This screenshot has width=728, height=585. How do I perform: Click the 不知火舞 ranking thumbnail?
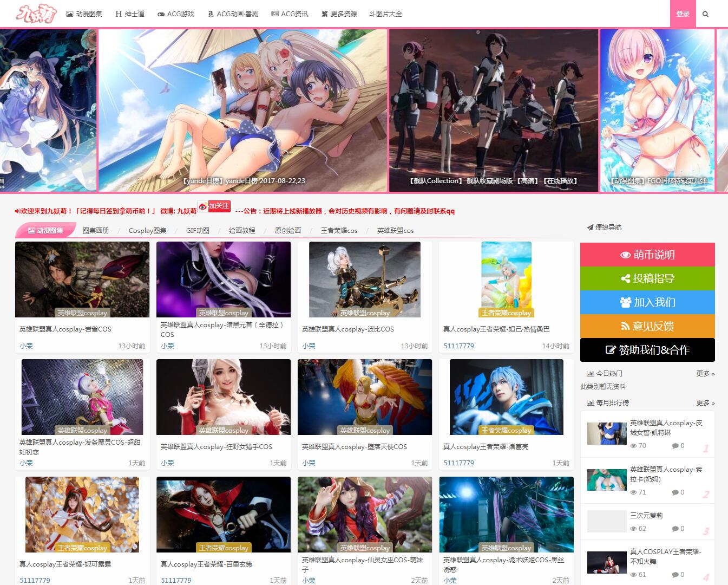(607, 562)
